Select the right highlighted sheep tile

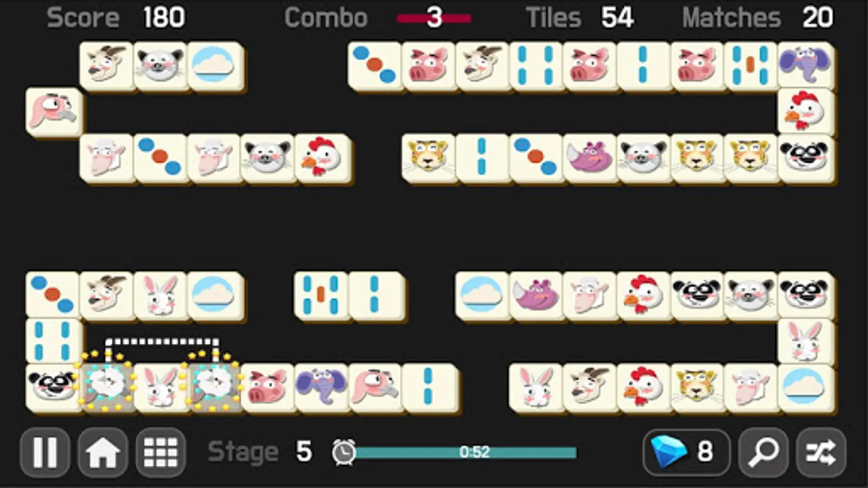(214, 387)
